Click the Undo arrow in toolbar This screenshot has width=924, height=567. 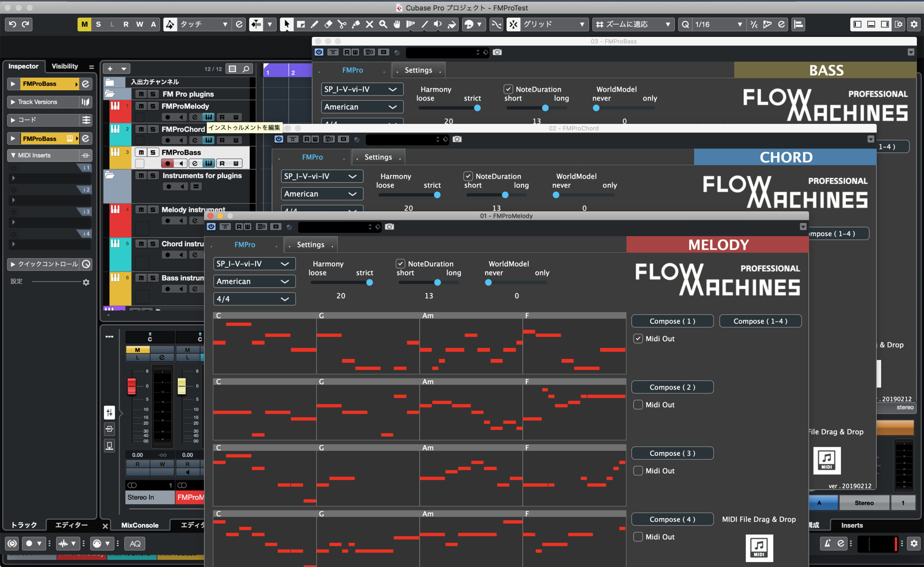click(12, 25)
